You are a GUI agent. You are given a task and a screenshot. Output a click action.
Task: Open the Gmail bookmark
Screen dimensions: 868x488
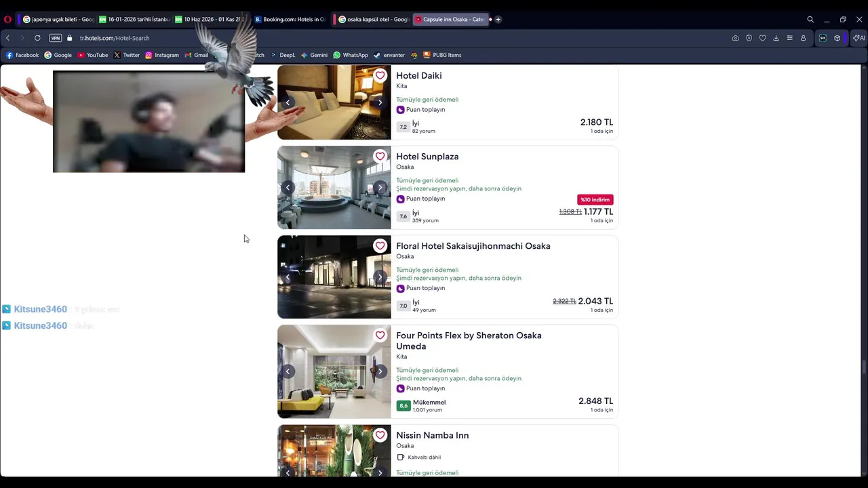point(197,55)
